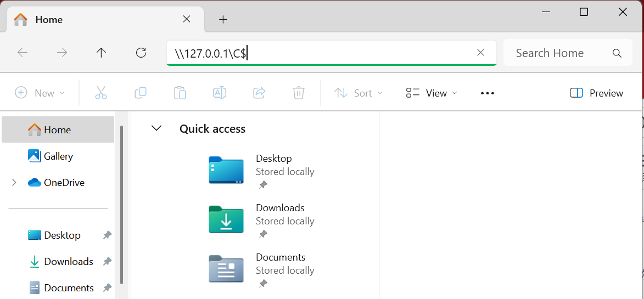
Task: Select the Downloads folder icon in Quick access
Action: coord(226,219)
